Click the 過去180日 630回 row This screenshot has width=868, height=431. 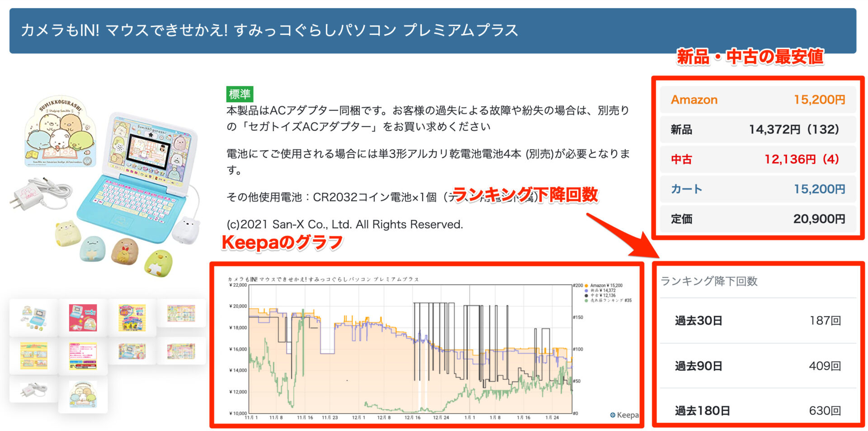(758, 410)
